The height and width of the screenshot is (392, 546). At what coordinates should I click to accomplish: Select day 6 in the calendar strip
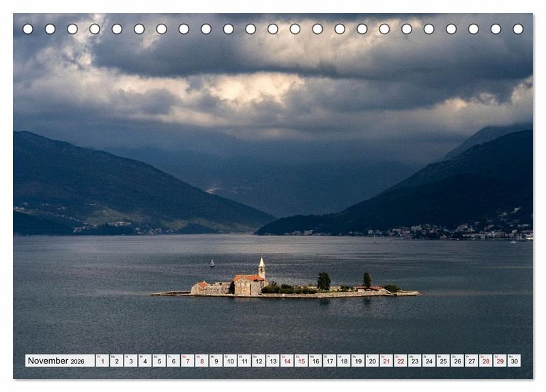point(173,361)
